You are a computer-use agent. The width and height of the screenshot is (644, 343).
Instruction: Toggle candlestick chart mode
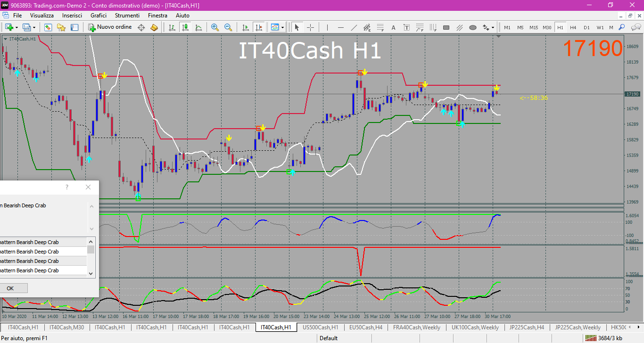click(x=185, y=27)
